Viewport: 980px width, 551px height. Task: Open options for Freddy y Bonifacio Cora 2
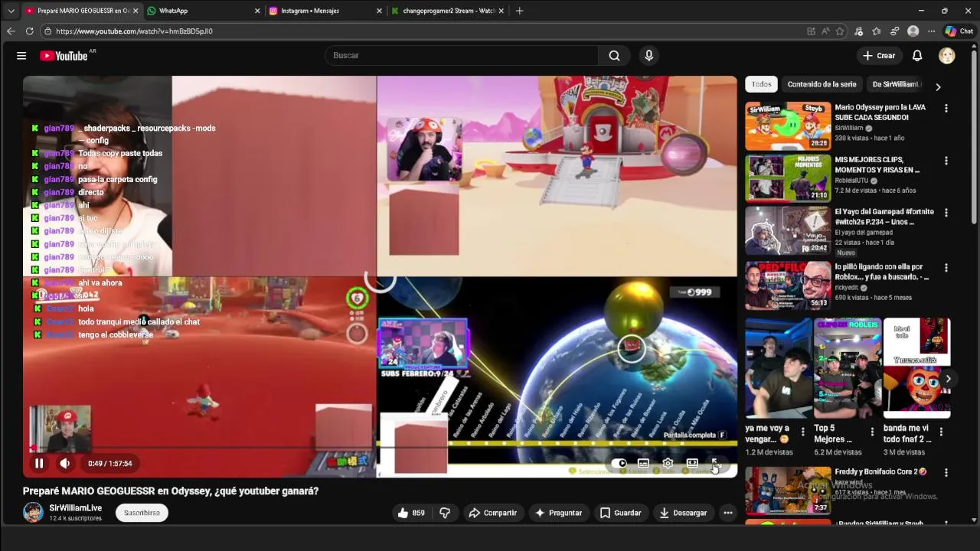tap(946, 473)
